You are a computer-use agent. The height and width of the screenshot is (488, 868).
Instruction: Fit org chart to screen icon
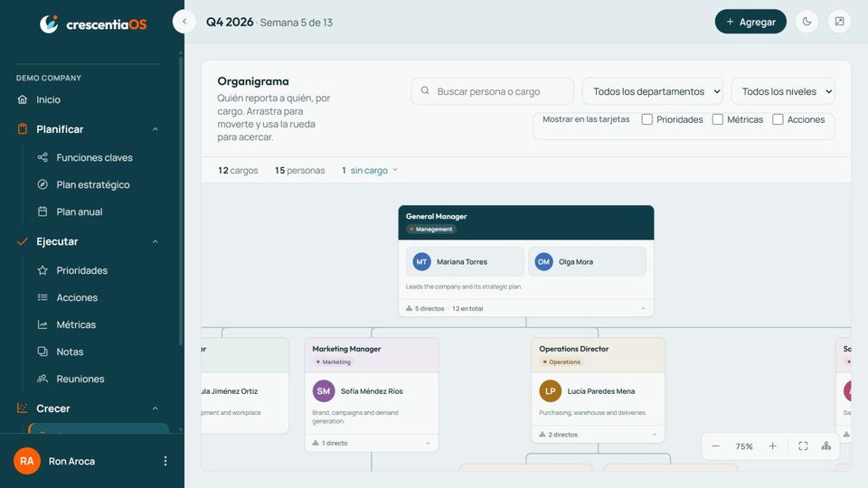803,446
